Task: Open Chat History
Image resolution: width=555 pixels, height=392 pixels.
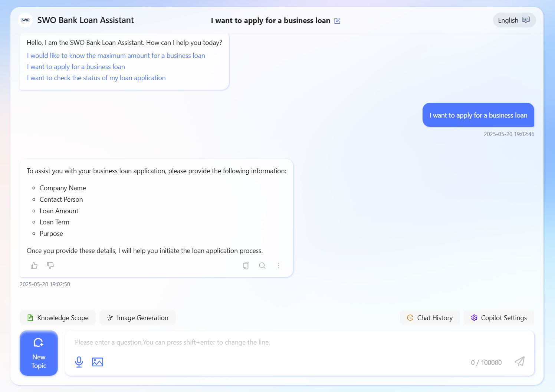Action: tap(430, 317)
